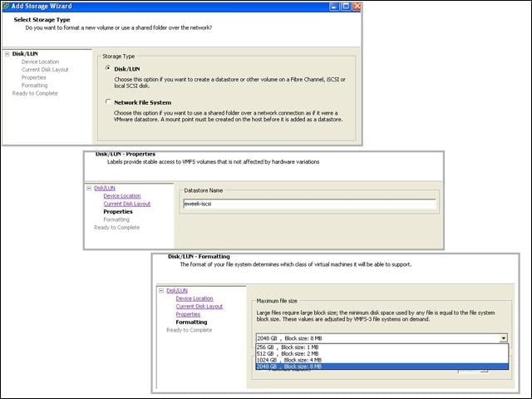532x399 pixels.
Task: Open the Disk/LUN link in the Formatting pane
Action: point(177,291)
